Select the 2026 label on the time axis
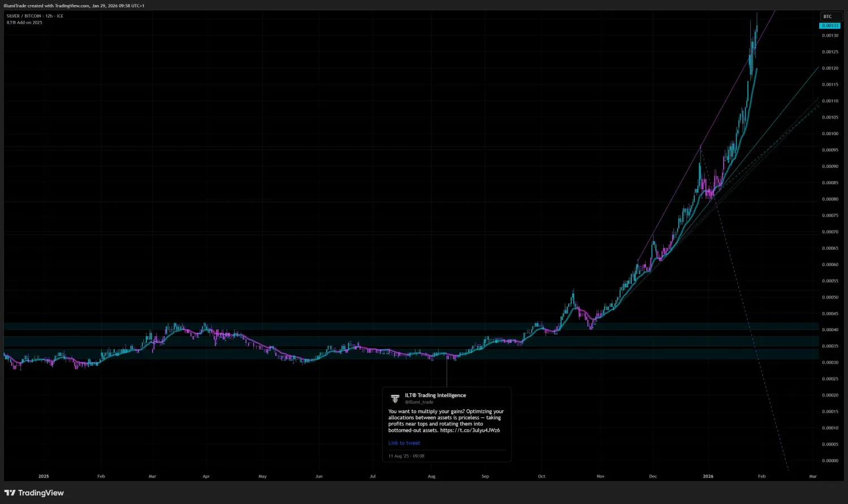This screenshot has height=504, width=848. 708,476
